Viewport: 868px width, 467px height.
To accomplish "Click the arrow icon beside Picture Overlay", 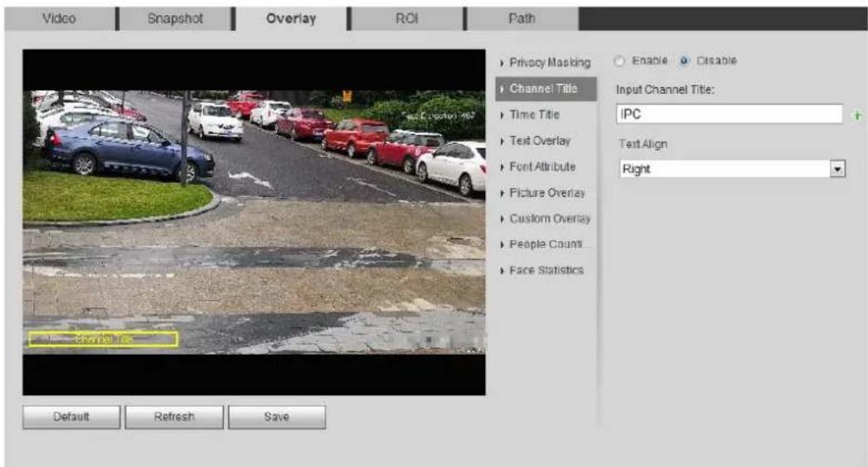I will point(502,194).
